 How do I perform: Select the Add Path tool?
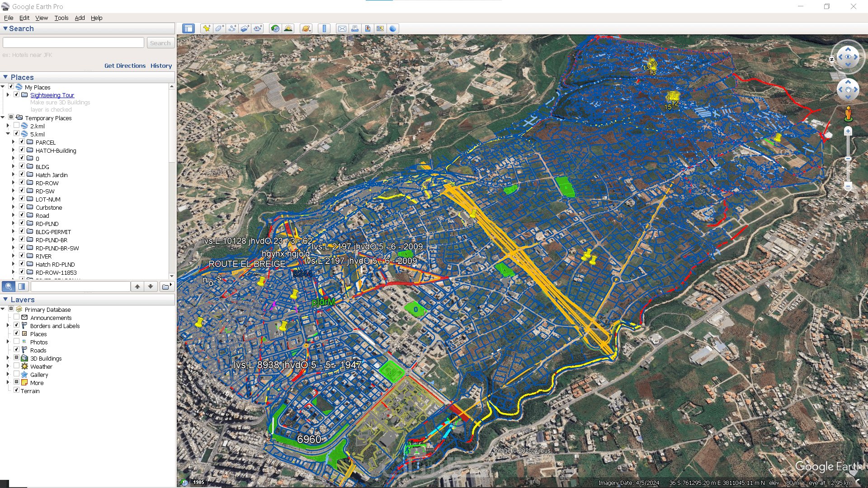(232, 28)
